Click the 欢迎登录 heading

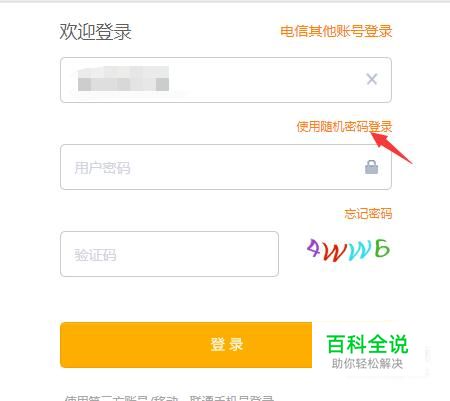coord(95,32)
